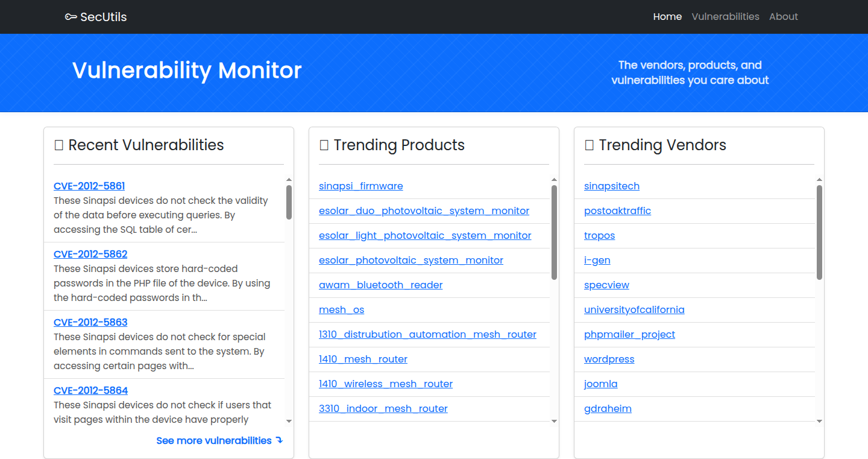Open the i-gen vendor
The image size is (868, 459).
pos(597,260)
